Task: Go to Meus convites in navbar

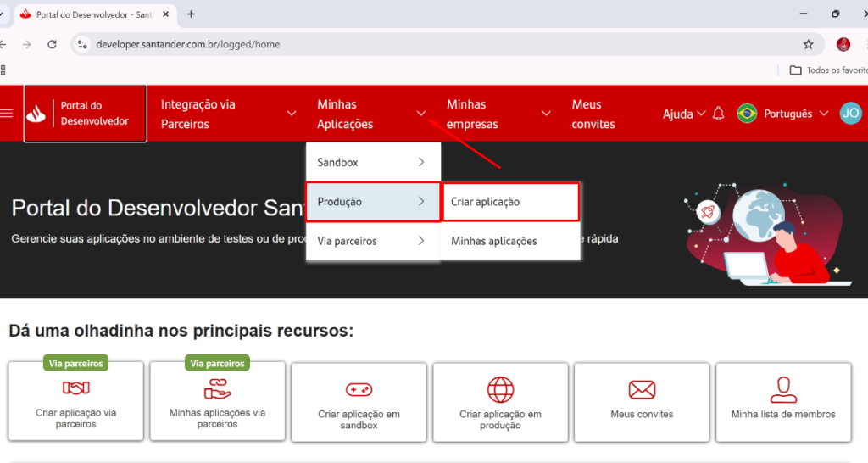Action: click(593, 114)
